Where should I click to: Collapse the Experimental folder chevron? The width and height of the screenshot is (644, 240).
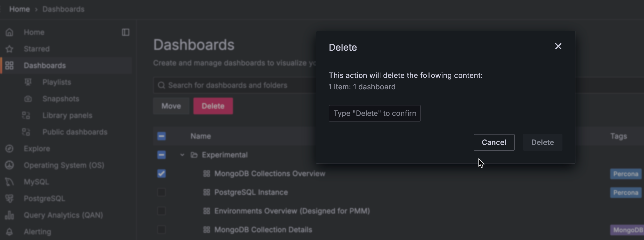pos(182,155)
